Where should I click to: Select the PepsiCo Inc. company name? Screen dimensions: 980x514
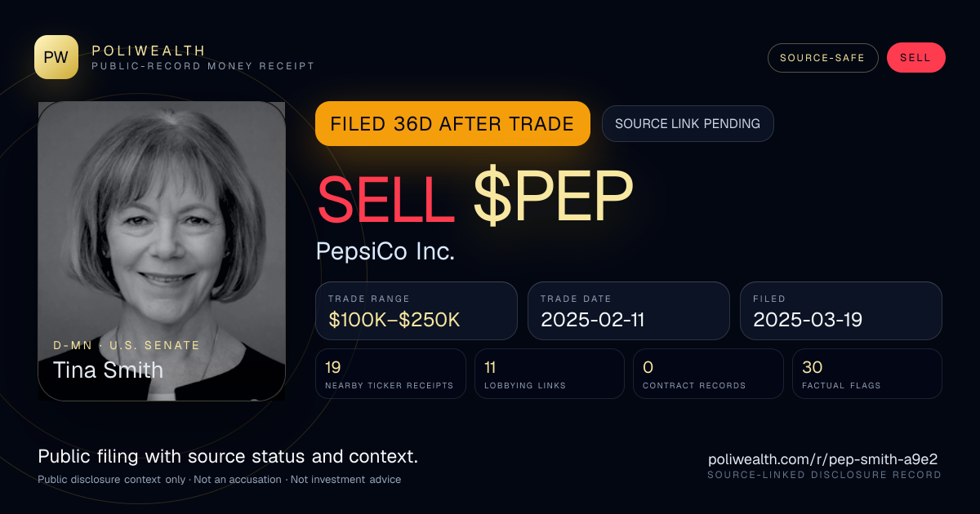click(385, 251)
